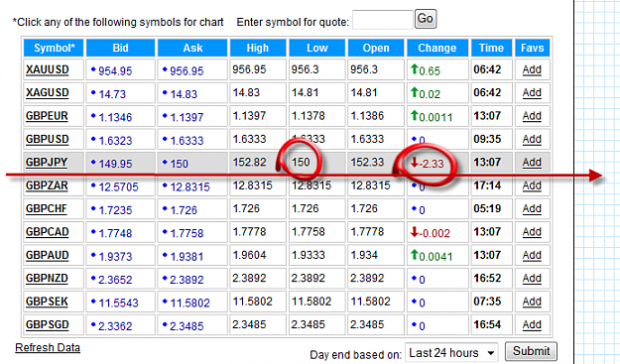Image resolution: width=620 pixels, height=364 pixels.
Task: Click the Change column header
Action: [x=437, y=48]
